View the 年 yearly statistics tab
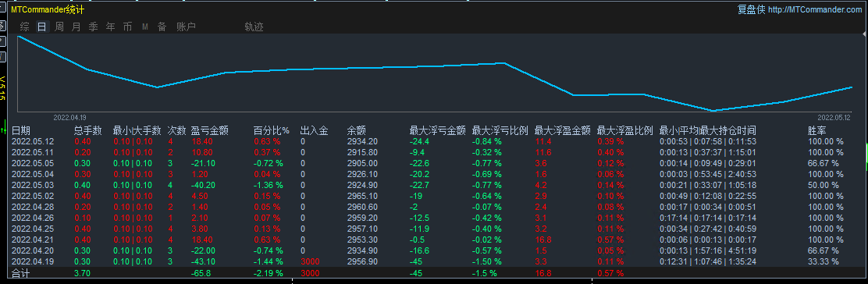The width and height of the screenshot is (868, 284). coord(111,27)
